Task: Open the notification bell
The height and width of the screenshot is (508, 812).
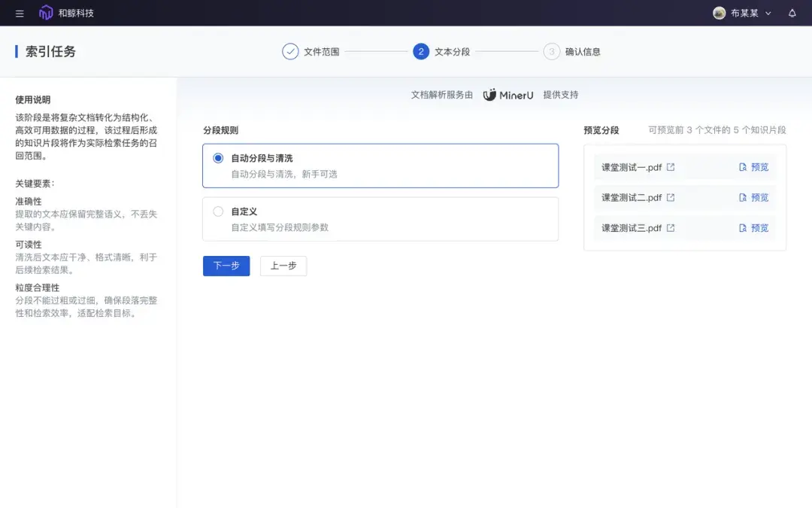Action: [x=793, y=12]
